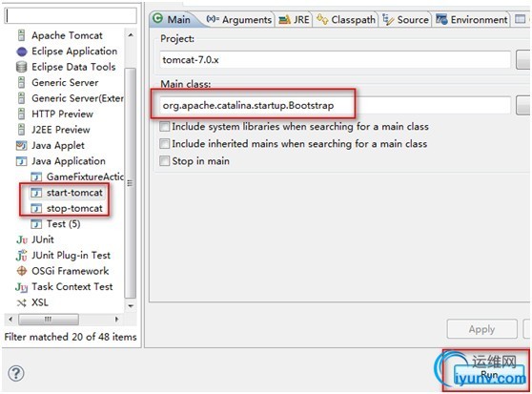Click the horizontal scrollbar left arrow
The image size is (532, 394).
pyautogui.click(x=10, y=319)
